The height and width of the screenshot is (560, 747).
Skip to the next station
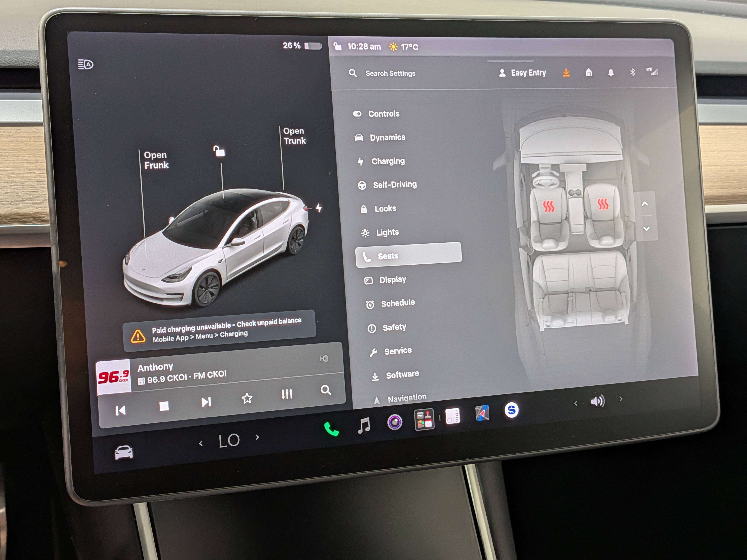206,402
